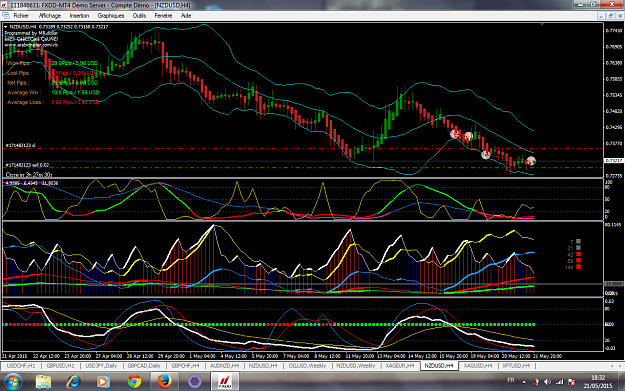Switch to the XAGUSD,H4 chart tab
The width and height of the screenshot is (625, 391).
(x=478, y=365)
